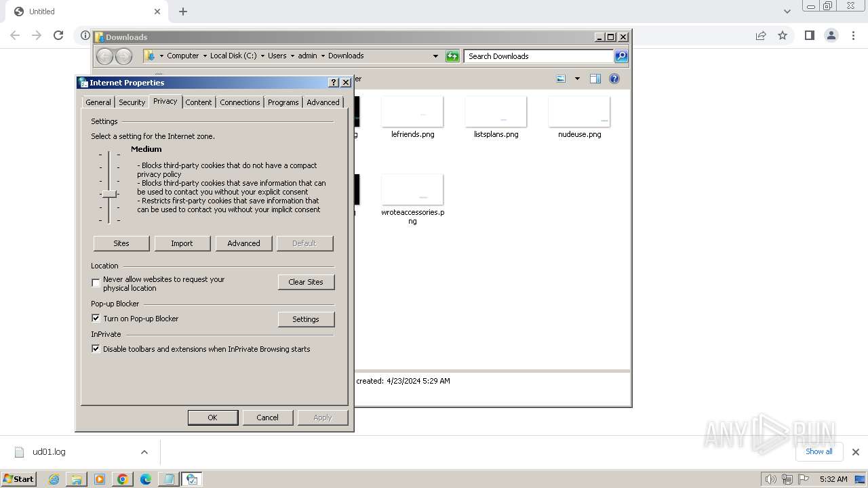Click the Clear Sites button
Screen dimensions: 868x488
[x=306, y=282]
